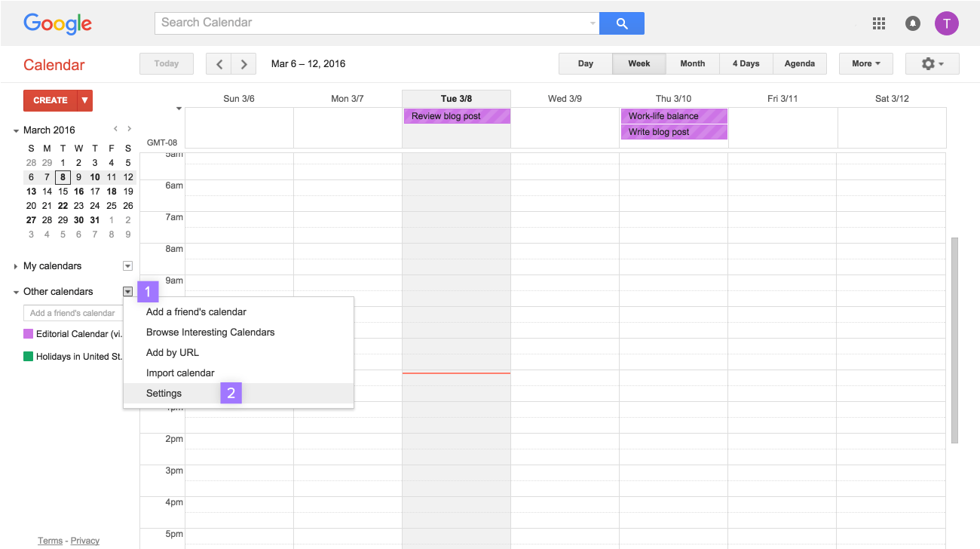Advance to next week using the forward arrow
Screen dimensions: 980x549
243,63
